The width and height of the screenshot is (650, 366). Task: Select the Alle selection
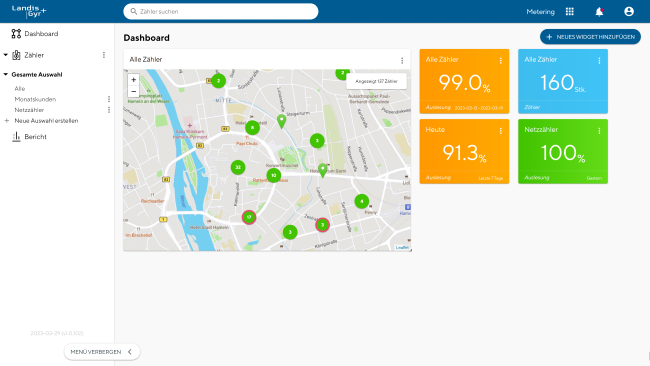point(19,88)
